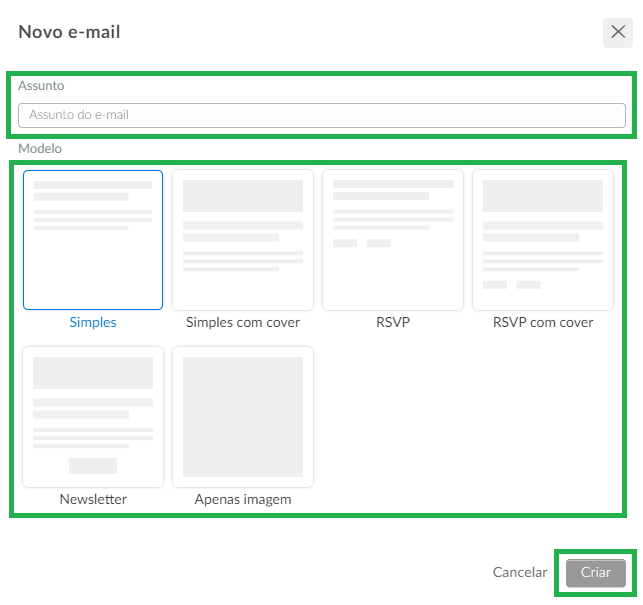This screenshot has height=605, width=643.
Task: Click the Assunto field label
Action: (41, 86)
